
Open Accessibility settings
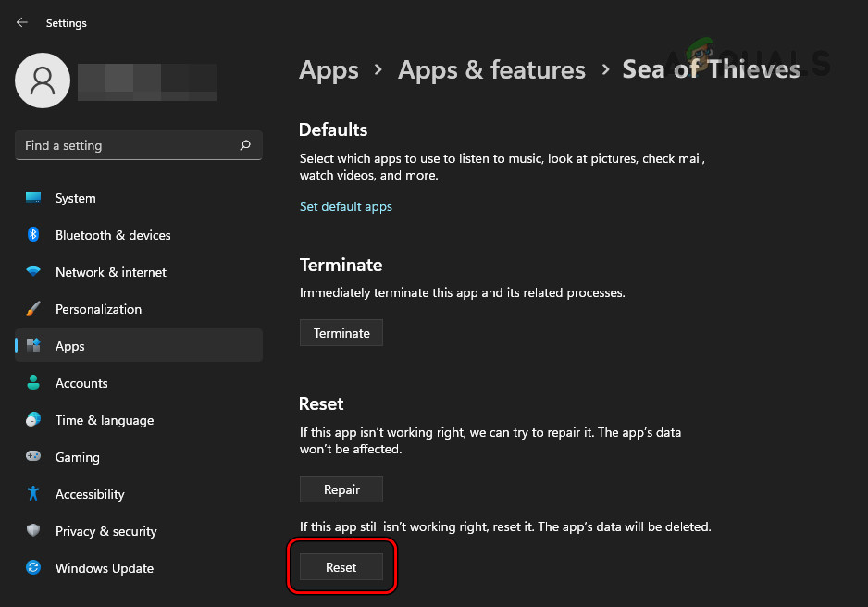[89, 493]
